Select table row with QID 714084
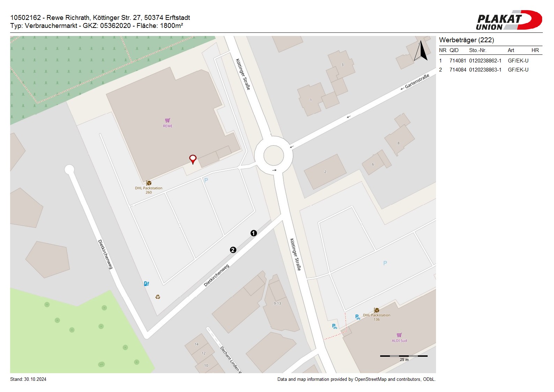The height and width of the screenshot is (392, 554). 490,70
